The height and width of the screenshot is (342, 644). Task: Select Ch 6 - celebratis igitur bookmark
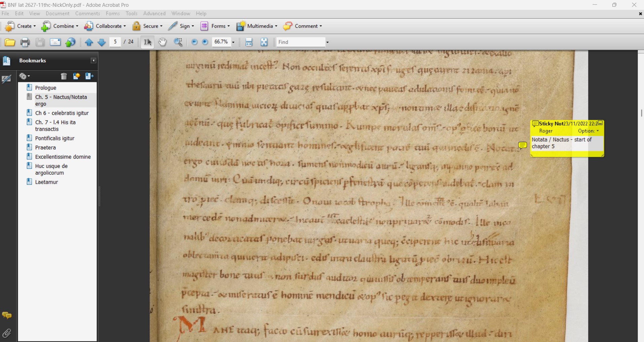(x=62, y=113)
